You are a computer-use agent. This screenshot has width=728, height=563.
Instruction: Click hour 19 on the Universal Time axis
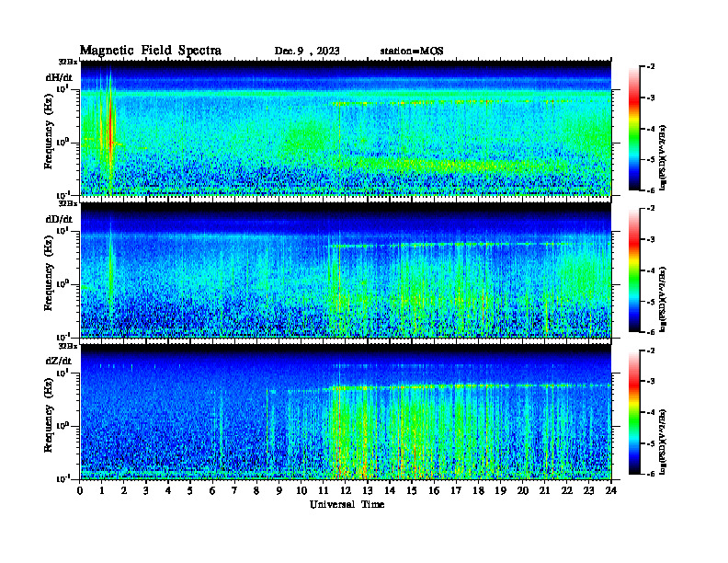(x=500, y=490)
